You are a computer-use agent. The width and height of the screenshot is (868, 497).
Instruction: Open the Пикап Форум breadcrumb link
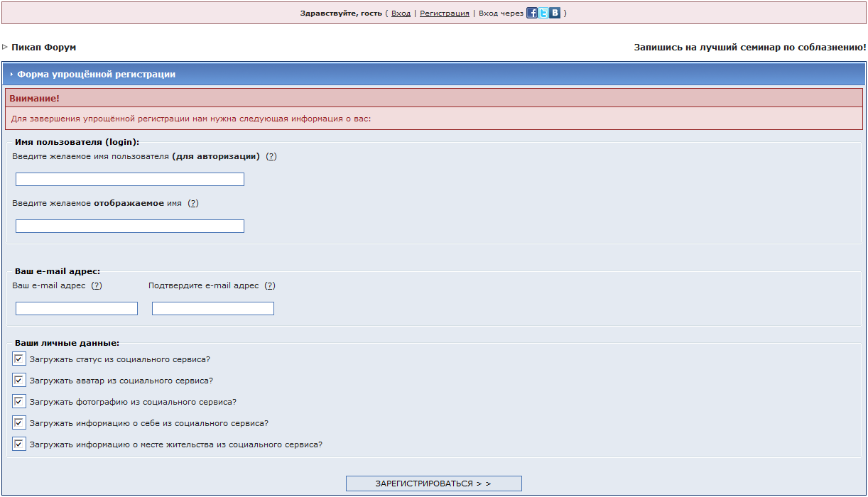(44, 48)
